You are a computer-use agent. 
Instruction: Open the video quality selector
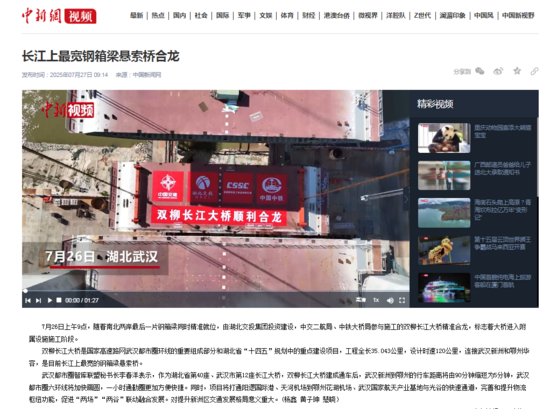(x=361, y=300)
